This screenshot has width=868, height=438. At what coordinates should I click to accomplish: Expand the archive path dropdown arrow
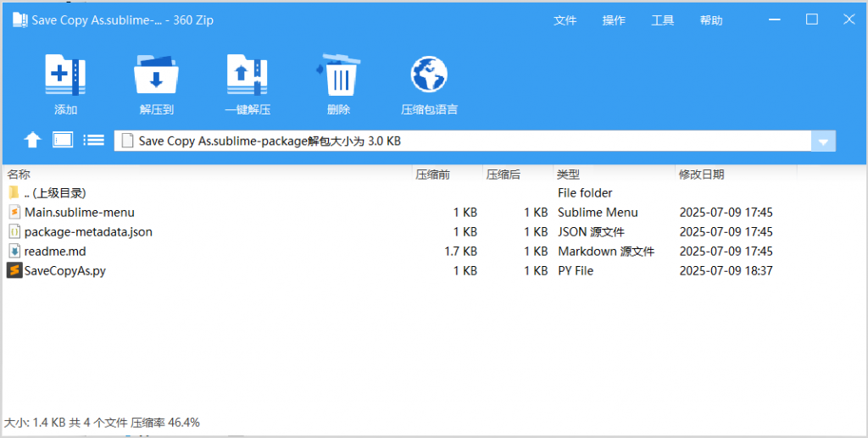823,141
